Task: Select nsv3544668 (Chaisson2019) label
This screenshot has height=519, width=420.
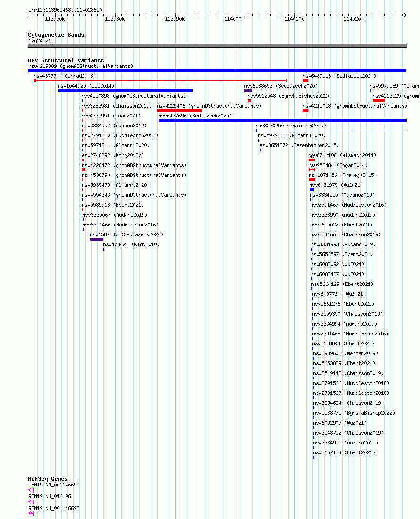Action: pos(345,235)
